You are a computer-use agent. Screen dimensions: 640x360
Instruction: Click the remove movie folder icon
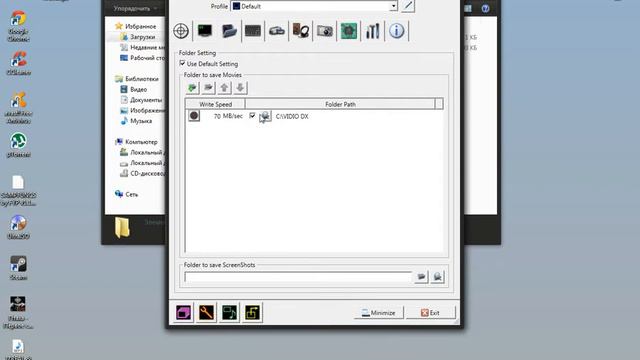(x=208, y=87)
